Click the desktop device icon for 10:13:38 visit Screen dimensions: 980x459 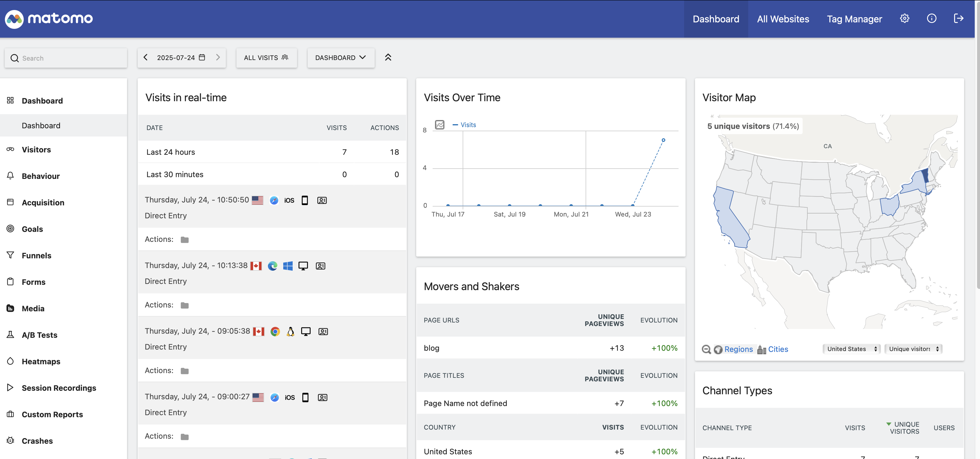tap(303, 266)
